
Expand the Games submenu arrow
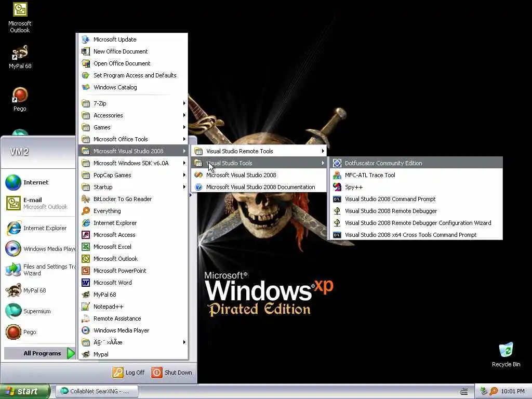184,127
